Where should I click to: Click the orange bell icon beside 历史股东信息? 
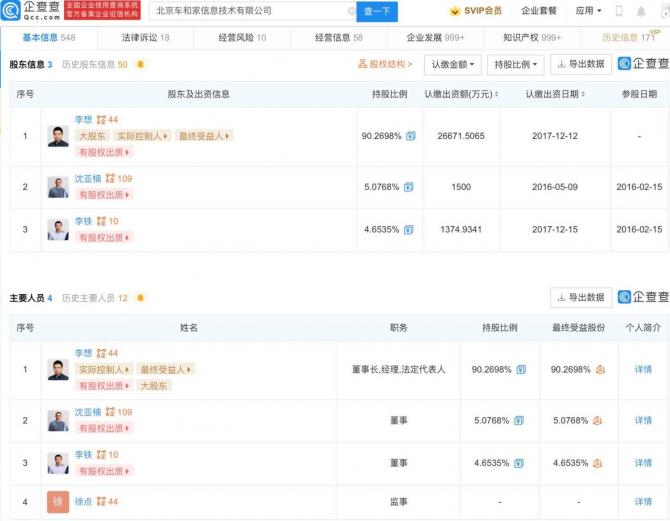pos(140,65)
